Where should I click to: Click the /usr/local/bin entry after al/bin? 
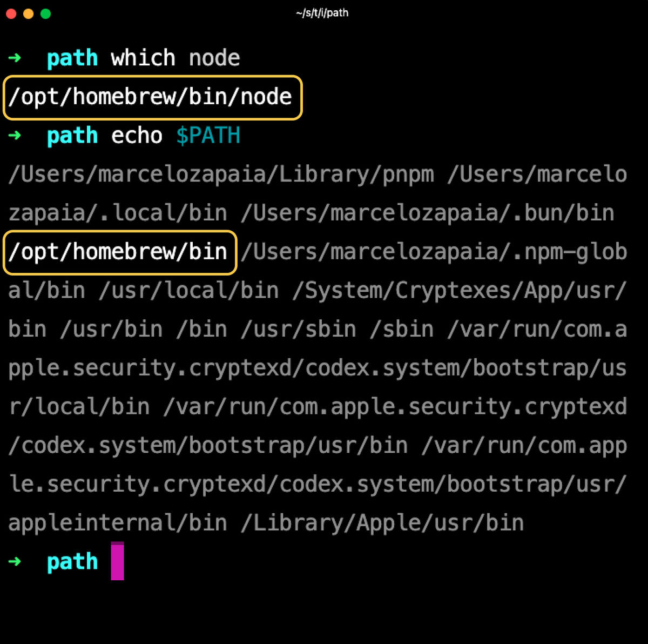(x=189, y=291)
